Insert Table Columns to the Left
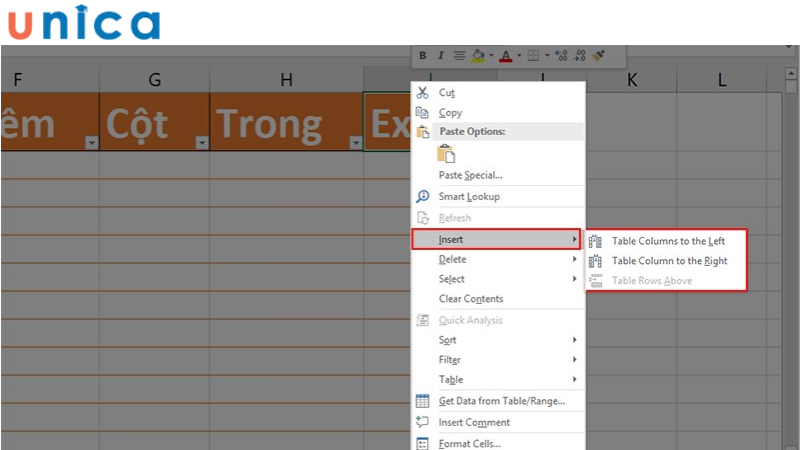Screen dimensions: 800x450 click(668, 241)
